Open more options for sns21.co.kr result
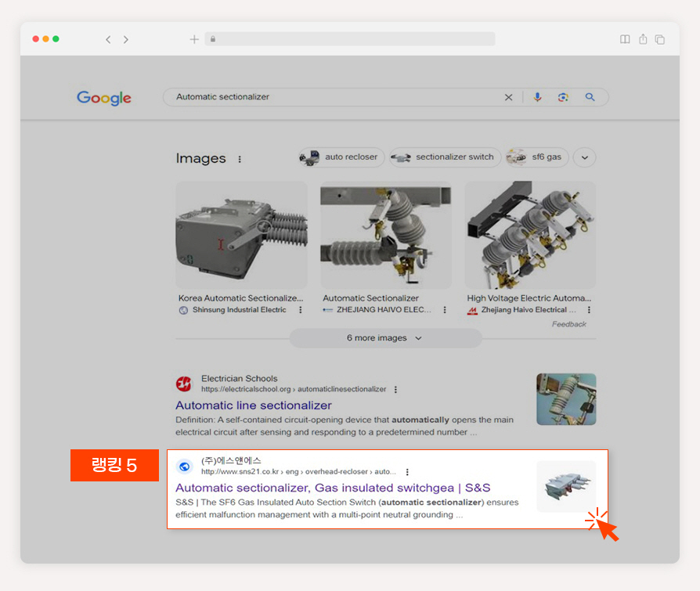This screenshot has height=591, width=700. 407,472
